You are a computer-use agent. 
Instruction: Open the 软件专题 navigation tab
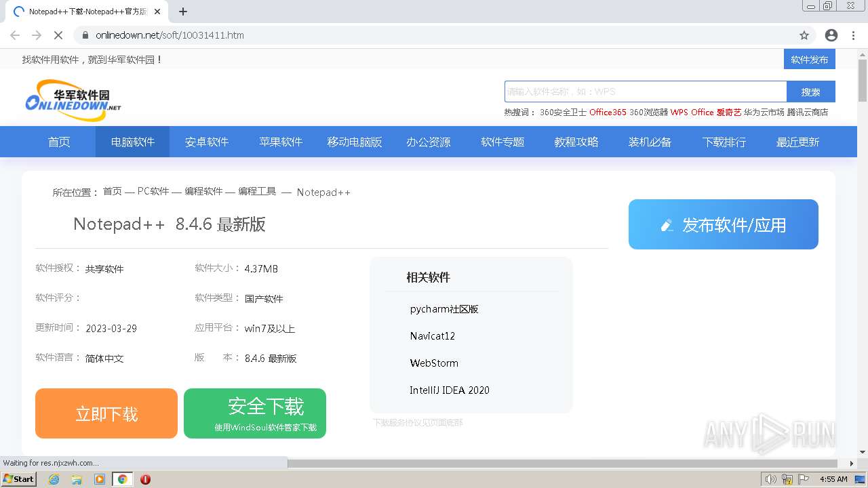click(502, 142)
